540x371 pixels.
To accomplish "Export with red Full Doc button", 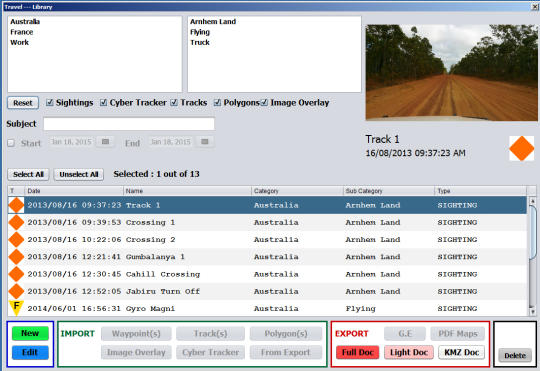I will 357,352.
